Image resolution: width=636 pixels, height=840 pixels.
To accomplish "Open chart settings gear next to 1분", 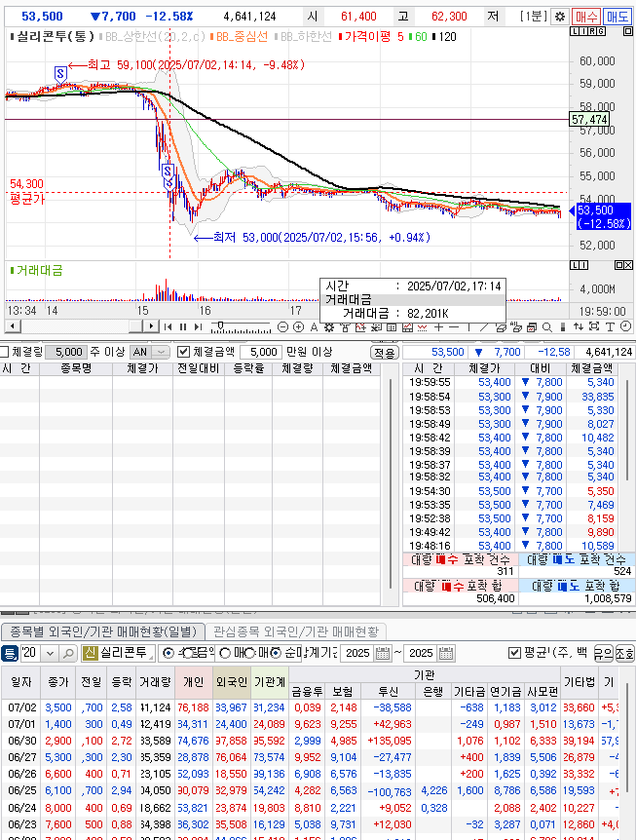I will 559,17.
